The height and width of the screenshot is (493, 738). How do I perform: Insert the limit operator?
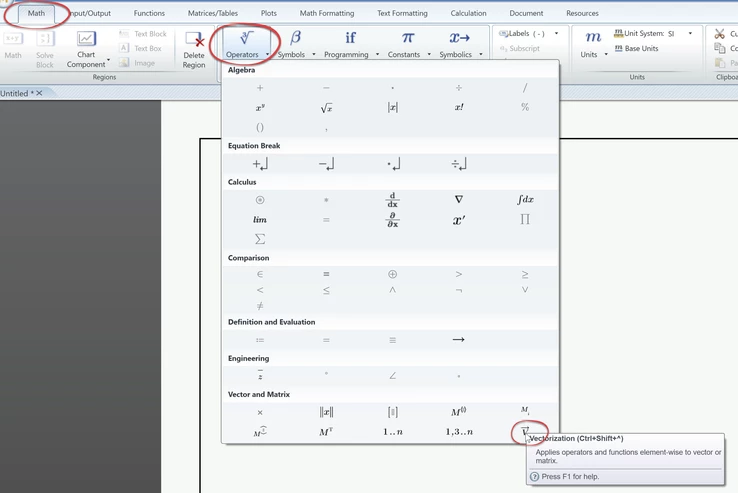click(260, 219)
